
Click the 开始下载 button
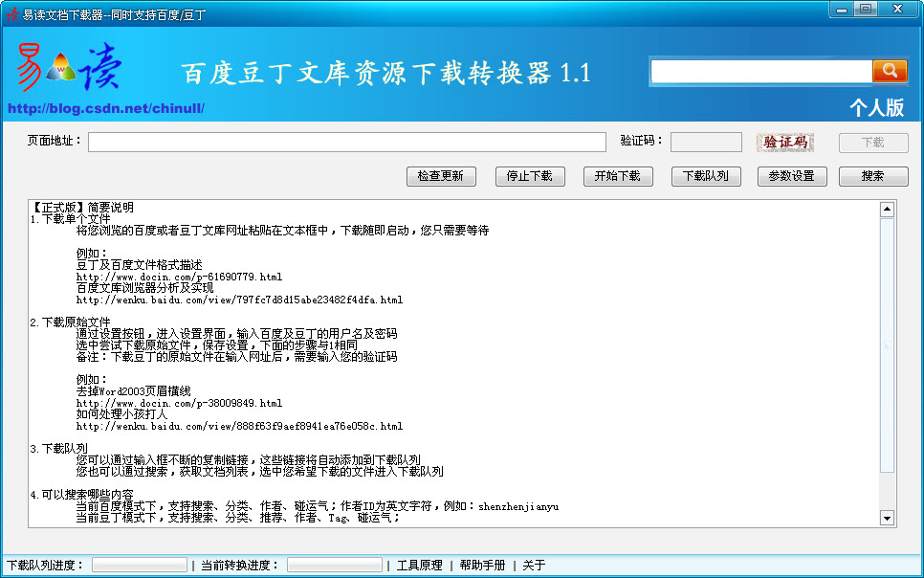(x=618, y=176)
